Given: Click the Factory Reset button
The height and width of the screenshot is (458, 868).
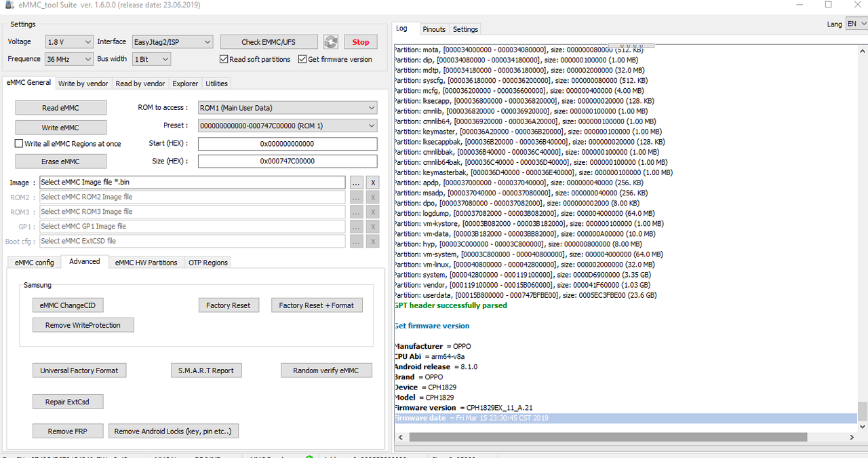Looking at the screenshot, I should coord(229,305).
